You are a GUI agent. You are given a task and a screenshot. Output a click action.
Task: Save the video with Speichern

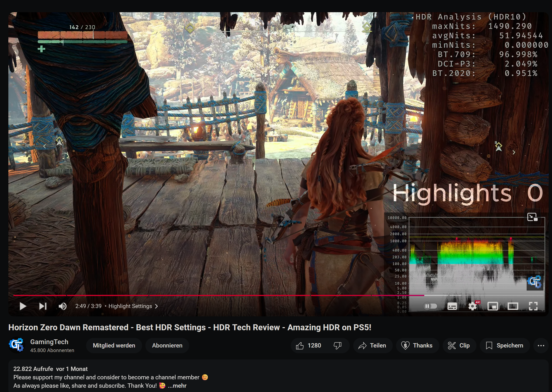pyautogui.click(x=504, y=345)
